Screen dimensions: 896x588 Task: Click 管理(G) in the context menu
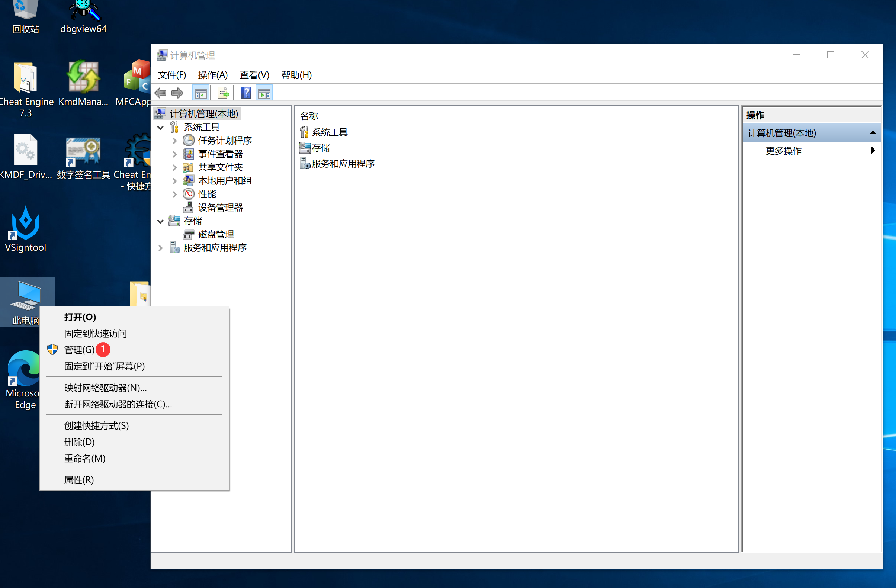79,350
